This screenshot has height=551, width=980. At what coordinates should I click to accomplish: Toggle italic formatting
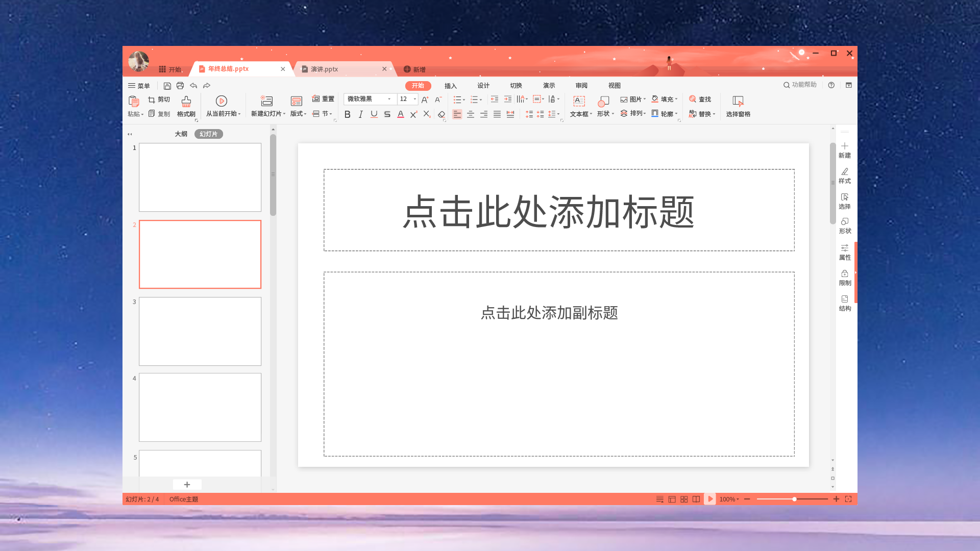coord(361,114)
